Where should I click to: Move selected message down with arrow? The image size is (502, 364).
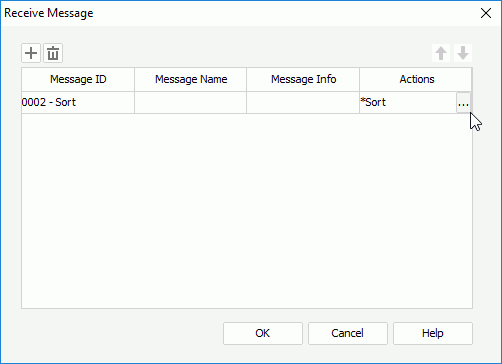coord(463,53)
